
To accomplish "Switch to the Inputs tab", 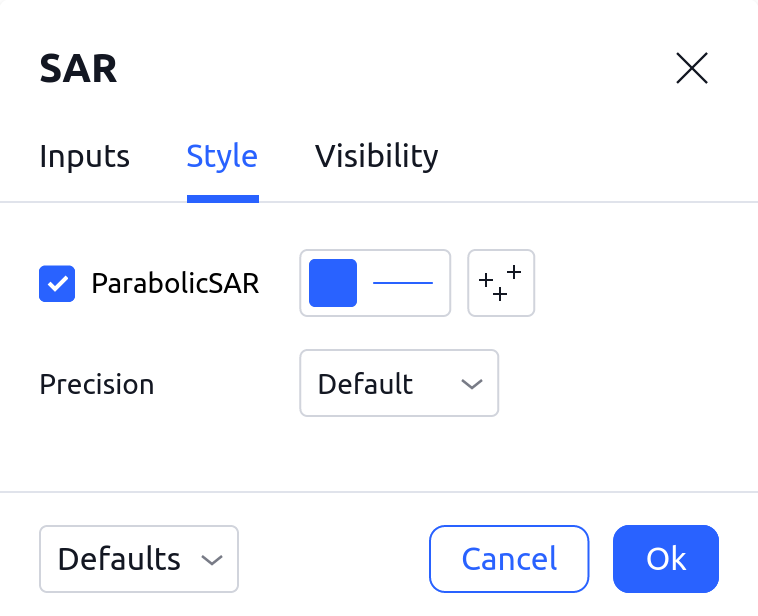I will coord(85,157).
